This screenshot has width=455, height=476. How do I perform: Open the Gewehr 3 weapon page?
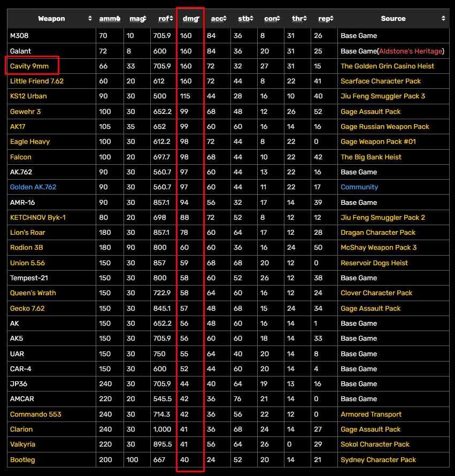[x=25, y=111]
